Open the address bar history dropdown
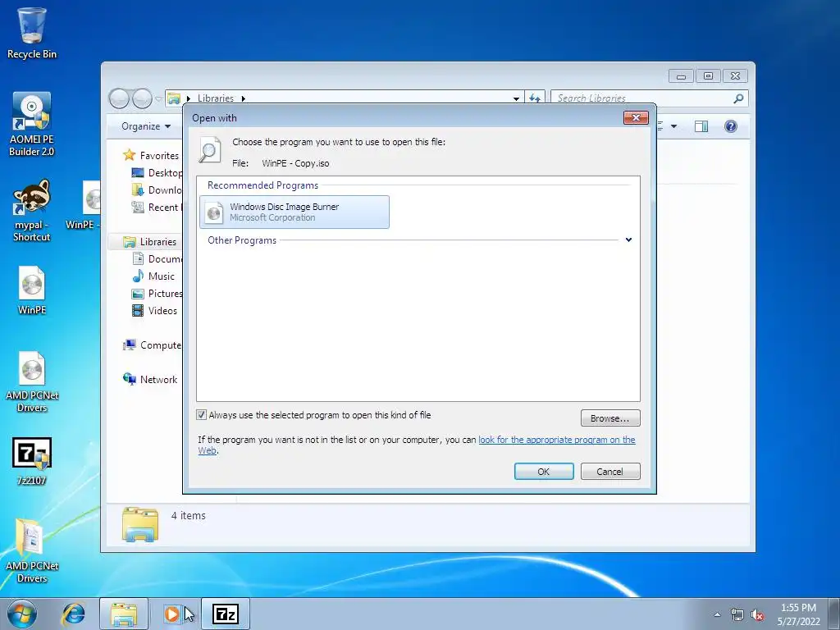Screen dimensions: 840x630 (516, 98)
